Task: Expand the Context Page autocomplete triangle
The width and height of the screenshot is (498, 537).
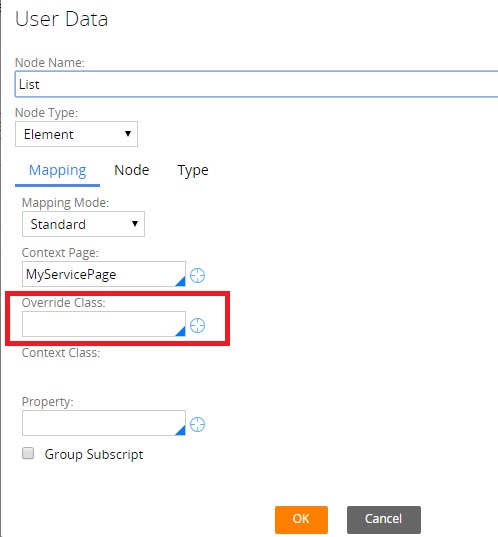Action: 180,281
